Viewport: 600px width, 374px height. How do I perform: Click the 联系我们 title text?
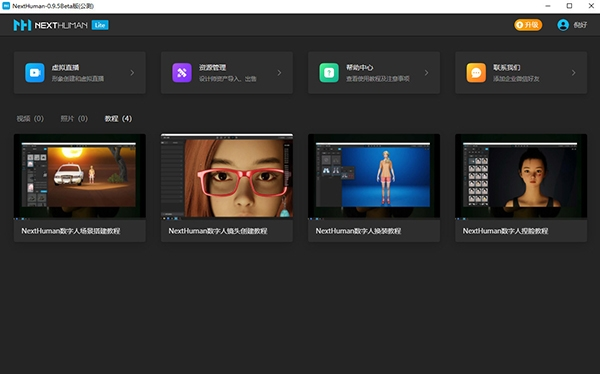507,67
